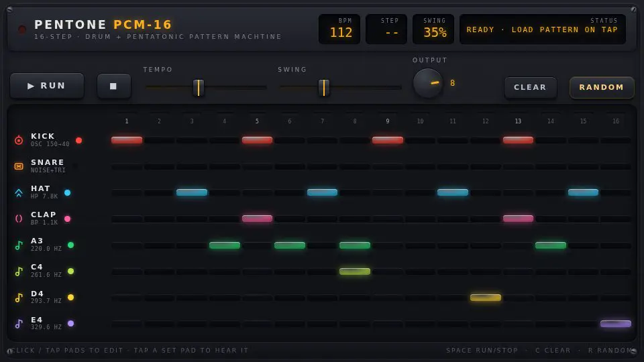The image size is (644, 362).
Task: Generate a random pattern with Random
Action: pyautogui.click(x=601, y=87)
